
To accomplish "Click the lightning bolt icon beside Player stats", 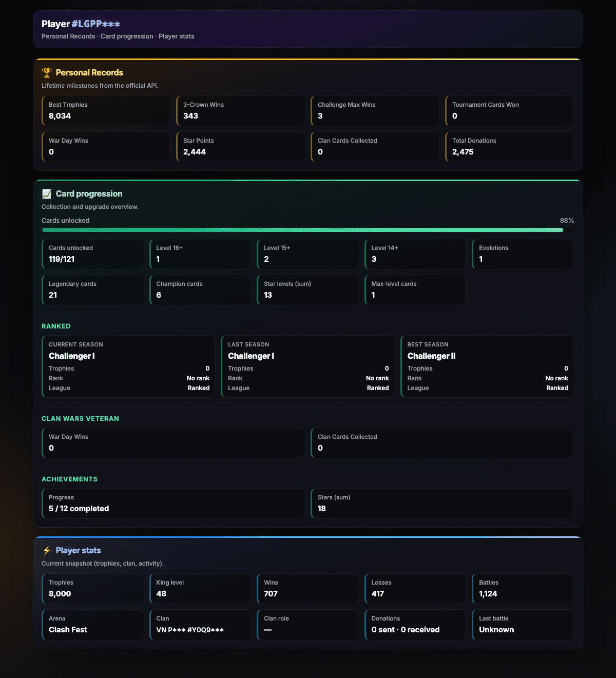I will 47,551.
